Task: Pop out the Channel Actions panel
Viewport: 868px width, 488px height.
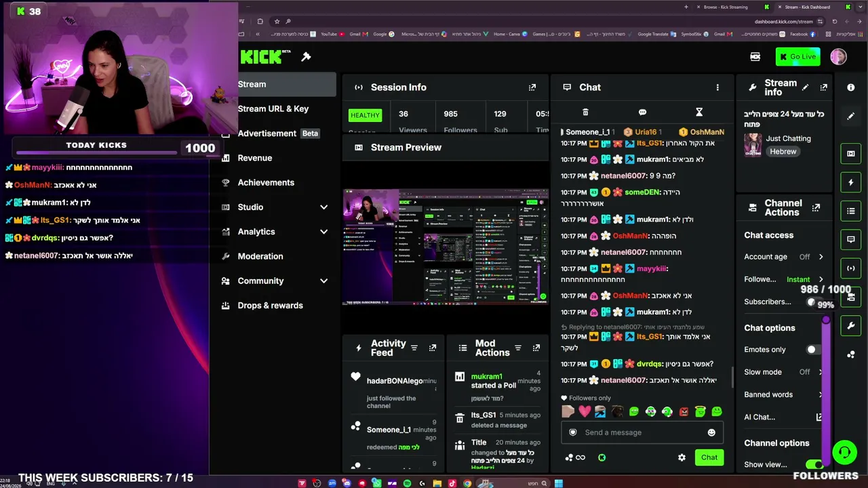Action: (x=816, y=207)
